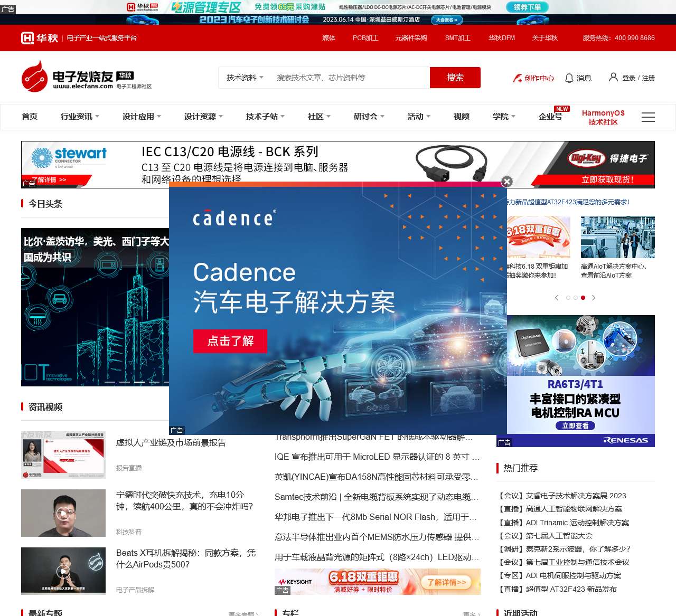Image resolution: width=676 pixels, height=616 pixels.
Task: Select the second carousel dot indicator
Action: point(576,298)
